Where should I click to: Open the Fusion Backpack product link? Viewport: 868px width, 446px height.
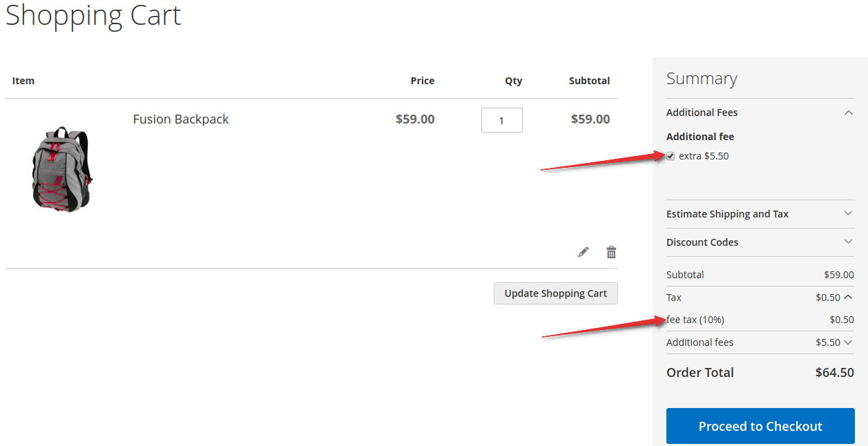(181, 119)
